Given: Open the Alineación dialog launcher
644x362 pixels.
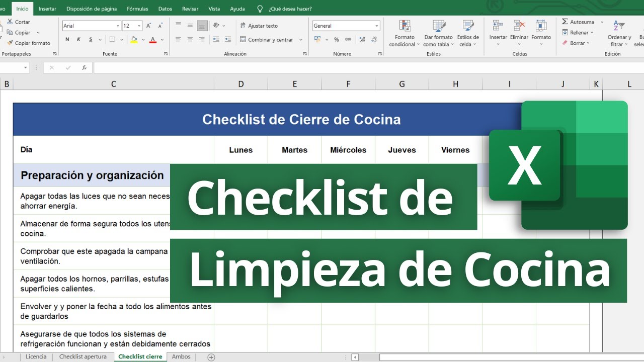Looking at the screenshot, I should pyautogui.click(x=304, y=54).
